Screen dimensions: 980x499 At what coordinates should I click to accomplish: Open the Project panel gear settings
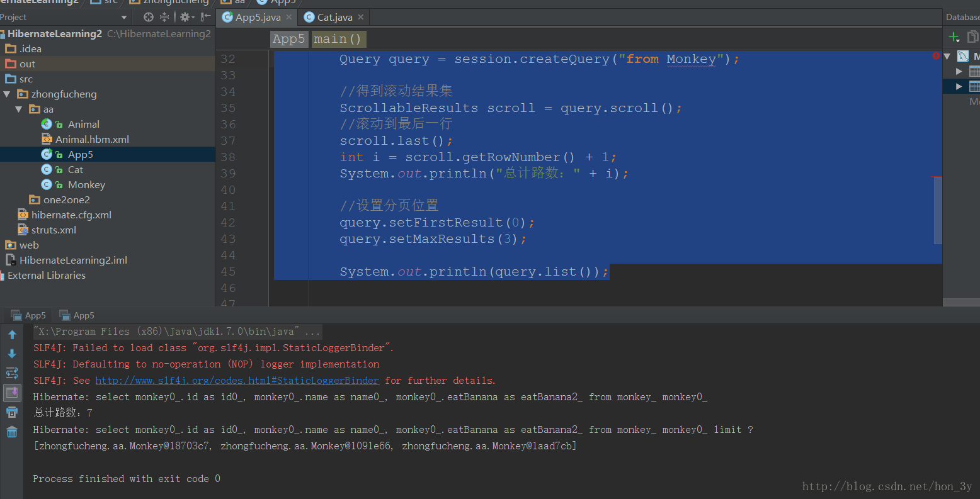pos(186,17)
